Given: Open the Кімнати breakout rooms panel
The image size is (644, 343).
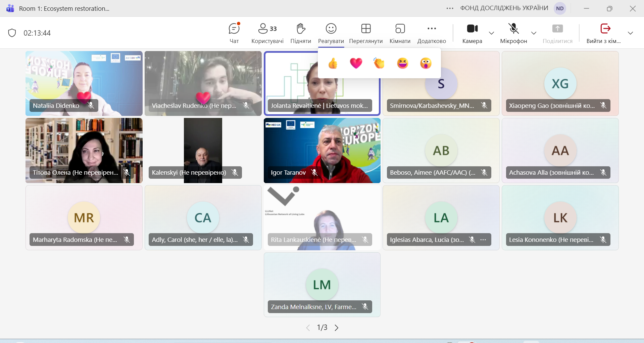Looking at the screenshot, I should point(400,33).
